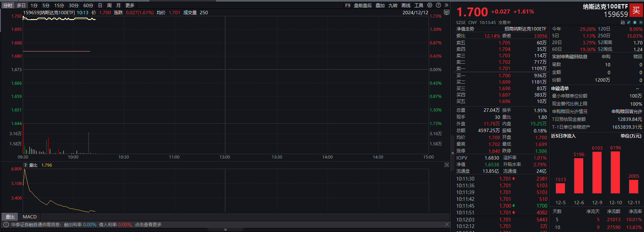Open the help question mark icon

438,5
